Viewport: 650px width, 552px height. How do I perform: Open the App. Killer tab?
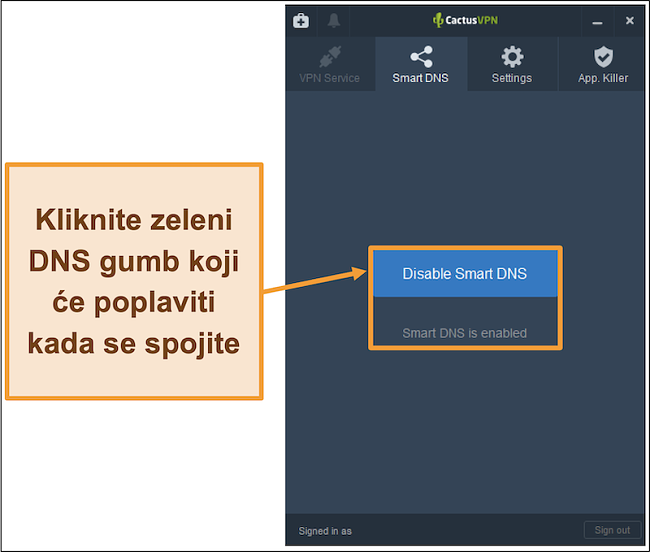(x=603, y=64)
